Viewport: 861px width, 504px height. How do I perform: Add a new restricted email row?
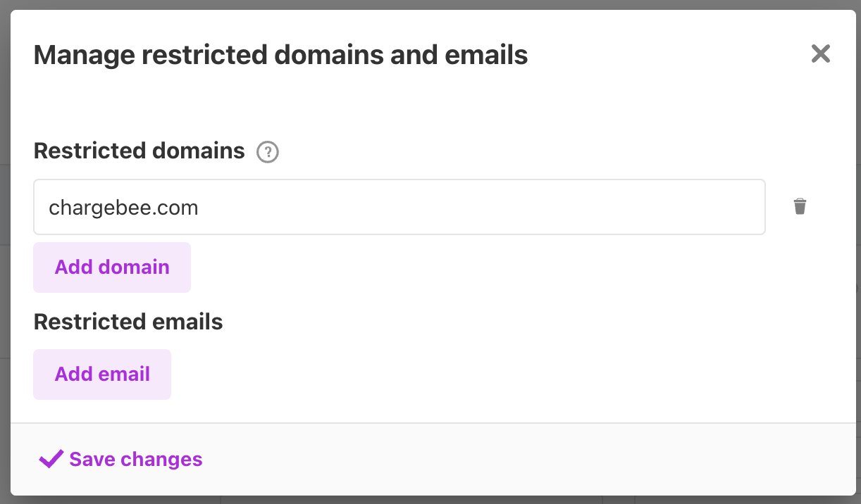102,374
